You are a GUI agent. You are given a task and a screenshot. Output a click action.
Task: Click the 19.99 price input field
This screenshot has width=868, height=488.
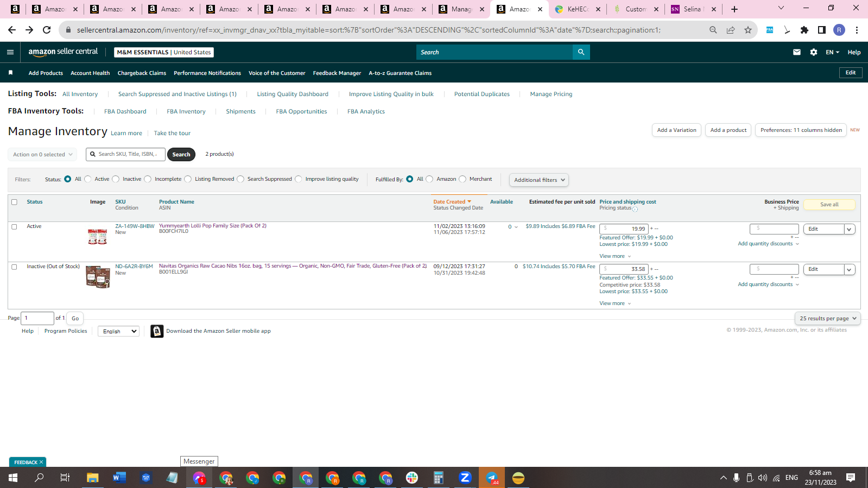pos(624,229)
